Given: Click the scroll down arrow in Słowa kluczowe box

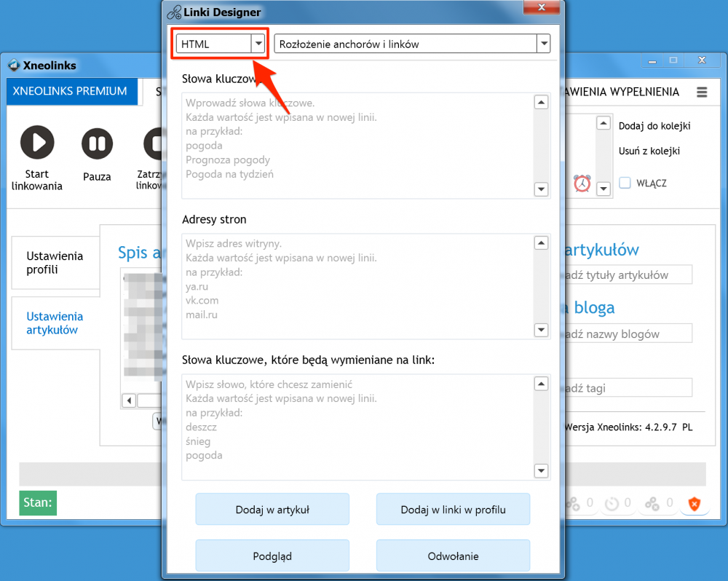Looking at the screenshot, I should coord(542,189).
